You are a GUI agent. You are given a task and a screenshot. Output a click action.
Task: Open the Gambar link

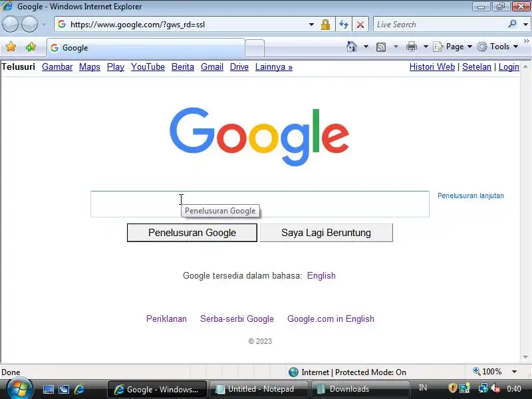[x=57, y=67]
